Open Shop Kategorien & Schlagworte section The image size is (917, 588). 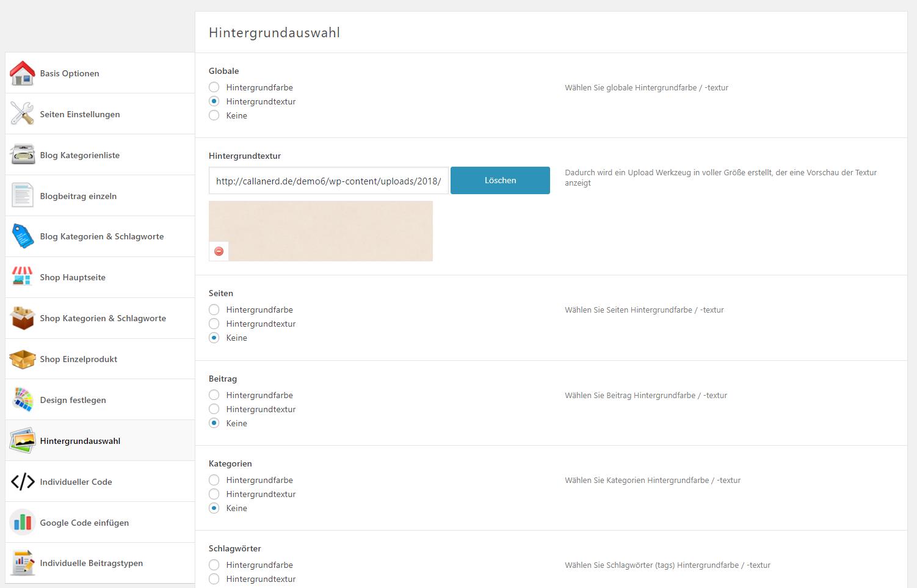100,318
